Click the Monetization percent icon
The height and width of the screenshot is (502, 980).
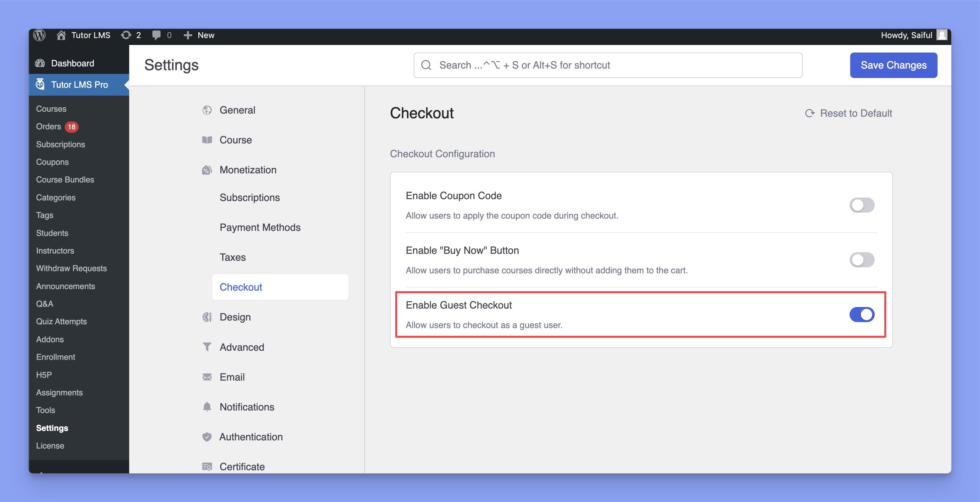point(206,170)
